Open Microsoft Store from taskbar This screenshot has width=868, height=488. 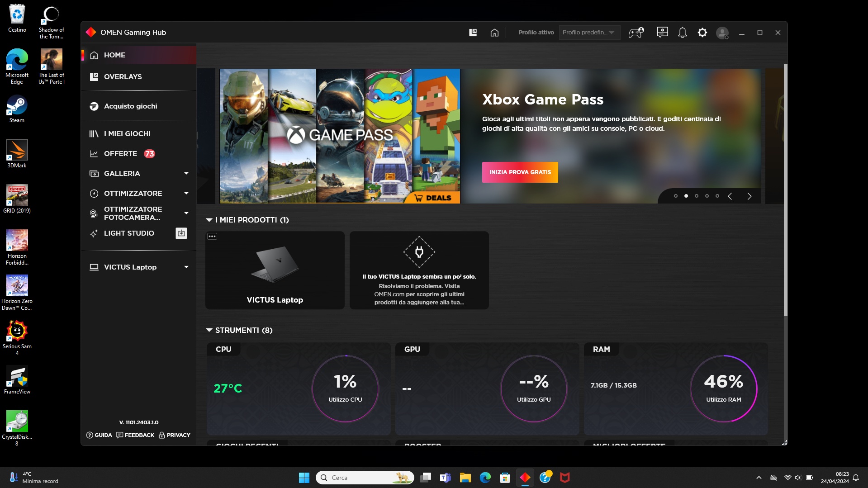505,478
